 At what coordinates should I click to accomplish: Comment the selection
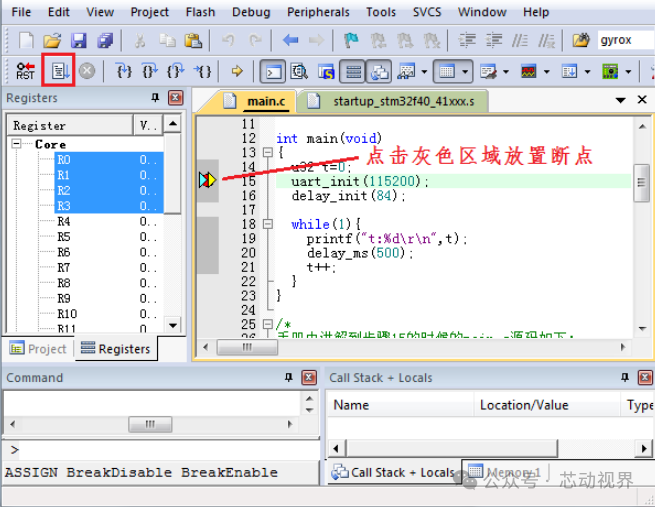point(520,41)
